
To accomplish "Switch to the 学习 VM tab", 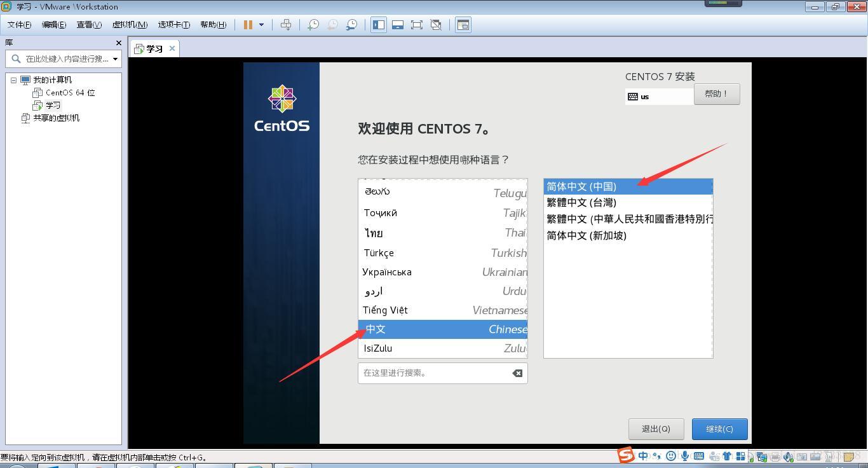I will click(154, 48).
